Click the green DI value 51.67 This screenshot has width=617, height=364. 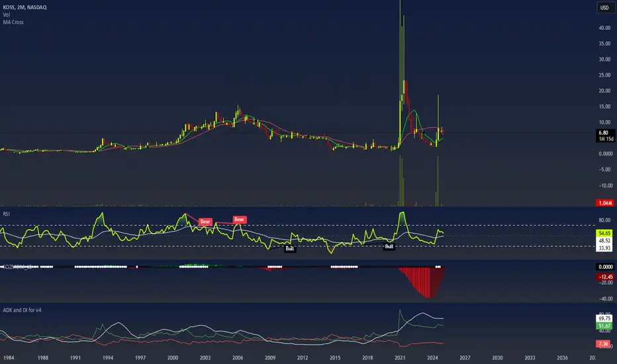click(x=604, y=326)
